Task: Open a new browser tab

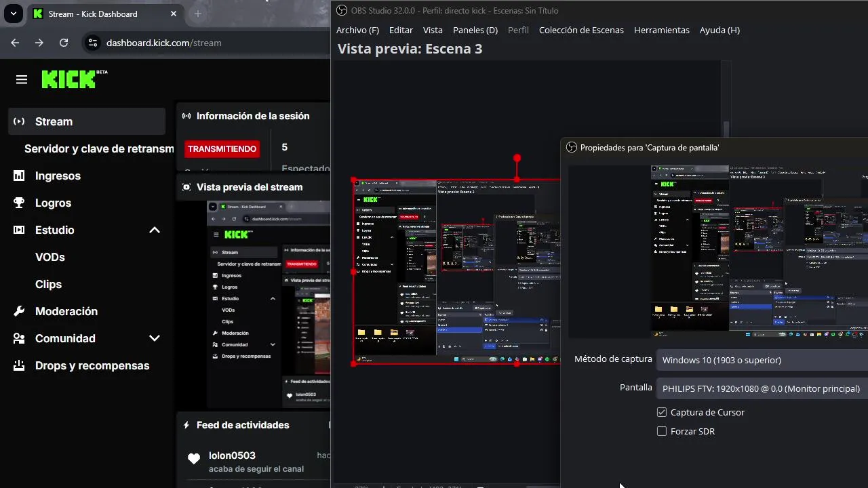Action: coord(198,14)
